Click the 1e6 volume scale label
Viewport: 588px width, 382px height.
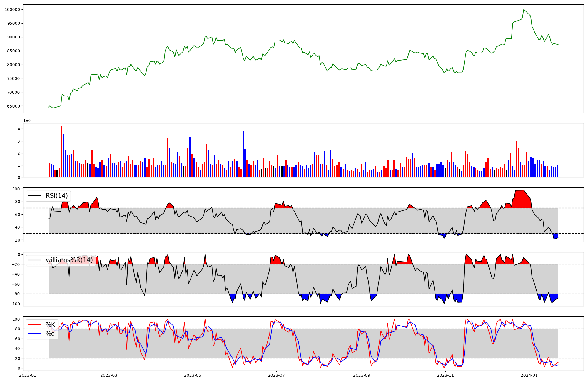point(27,121)
